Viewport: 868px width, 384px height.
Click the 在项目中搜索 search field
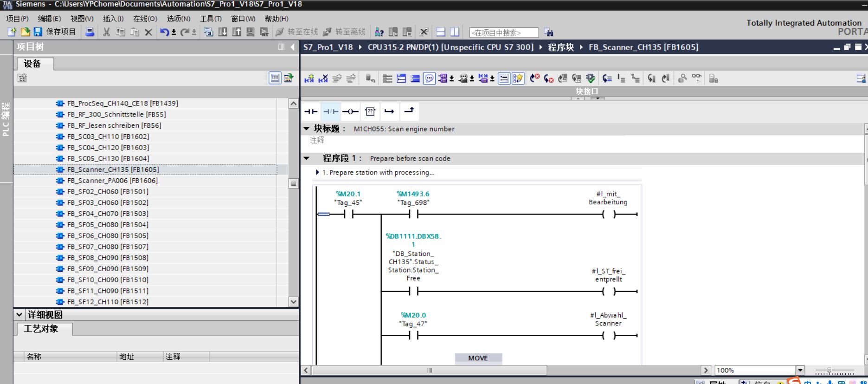click(x=504, y=33)
